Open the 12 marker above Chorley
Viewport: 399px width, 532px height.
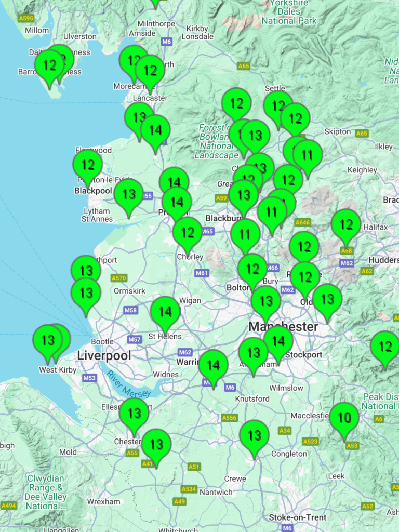pyautogui.click(x=188, y=233)
